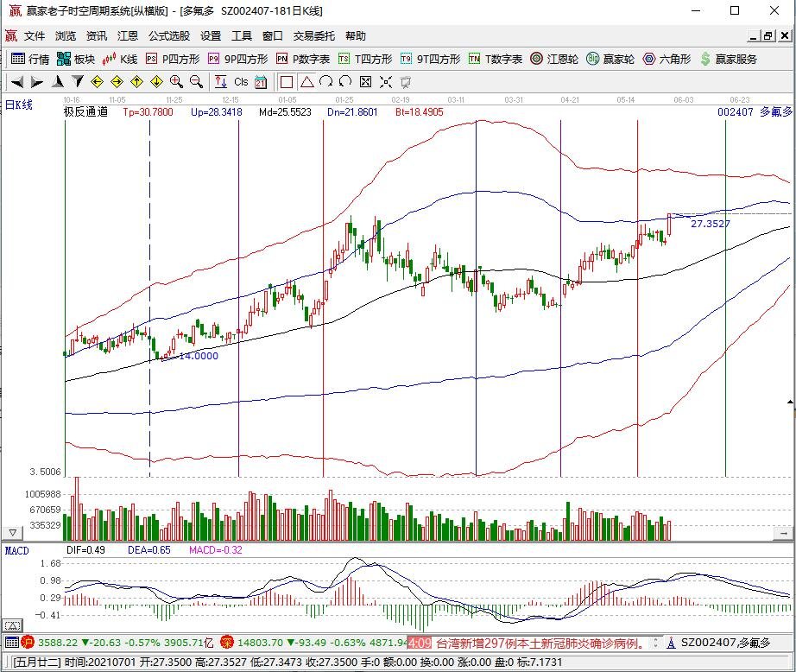
Task: Click the 002407 多氟多 stock label
Action: [755, 111]
